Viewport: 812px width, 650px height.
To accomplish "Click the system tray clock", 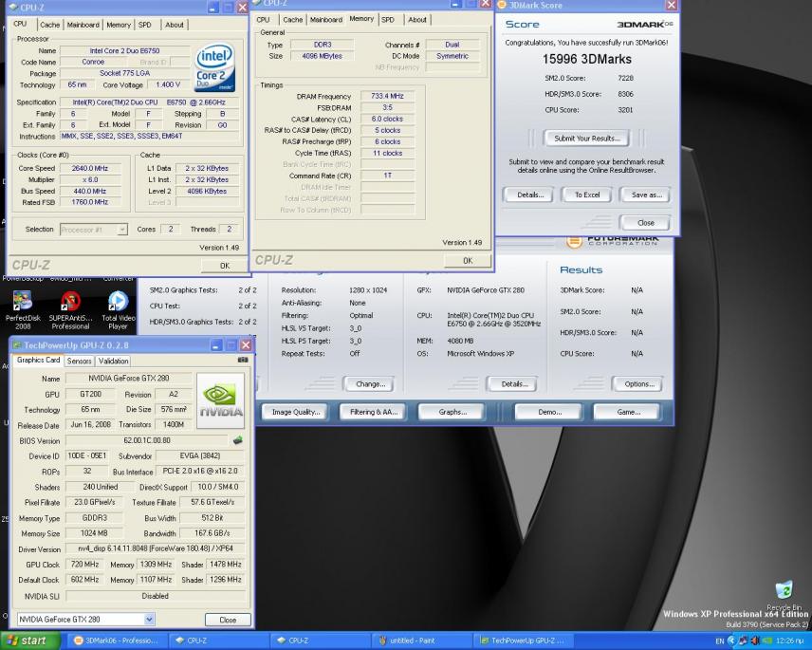I will tap(789, 641).
